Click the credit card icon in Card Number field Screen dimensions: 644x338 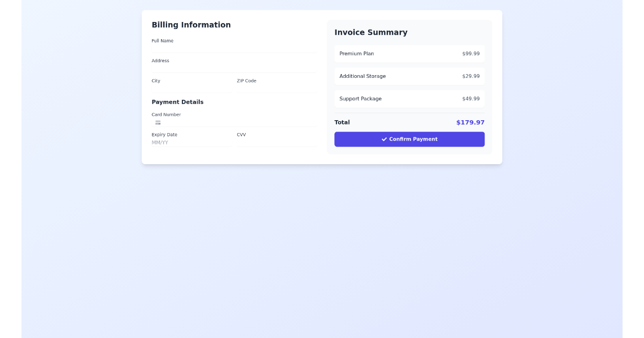click(x=158, y=123)
